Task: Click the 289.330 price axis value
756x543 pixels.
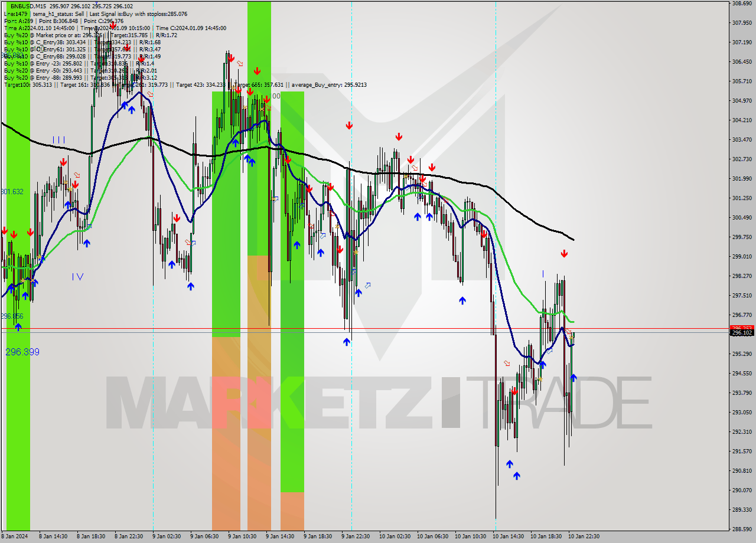Action: coord(742,510)
